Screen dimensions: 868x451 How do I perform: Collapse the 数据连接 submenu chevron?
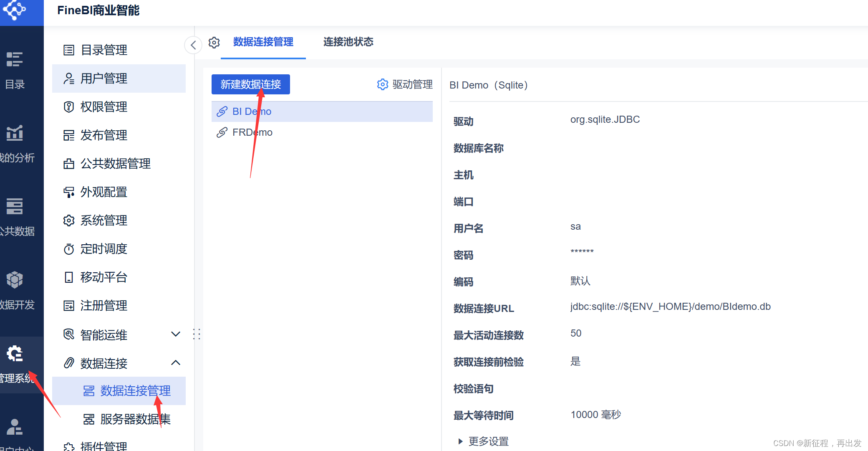[x=176, y=363]
